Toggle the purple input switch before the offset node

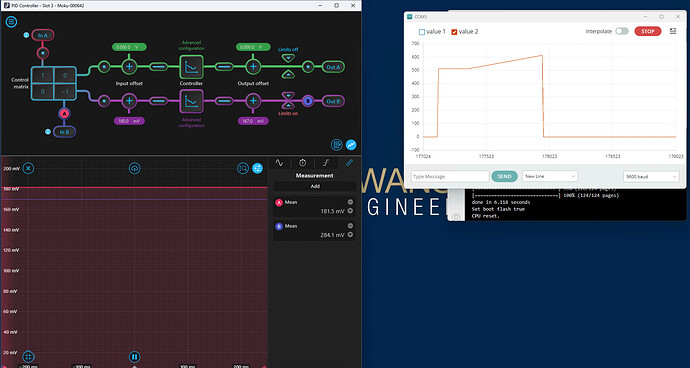point(104,101)
